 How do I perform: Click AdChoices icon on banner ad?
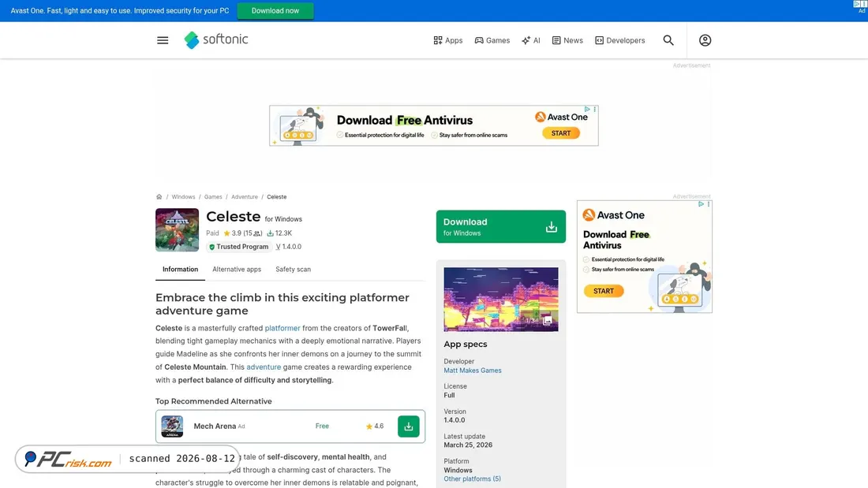[587, 110]
